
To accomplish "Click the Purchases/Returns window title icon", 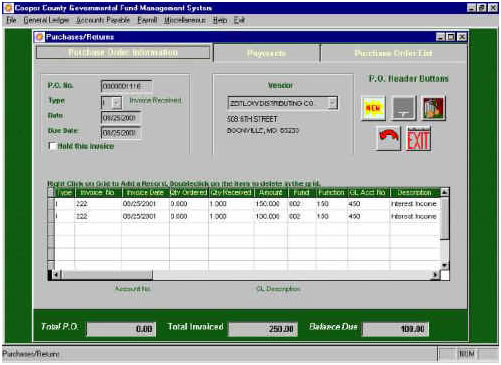I will pyautogui.click(x=39, y=37).
